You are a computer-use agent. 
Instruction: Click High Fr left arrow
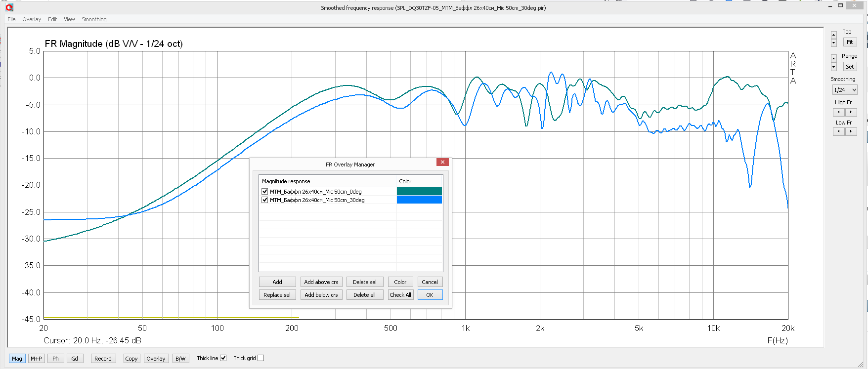coord(839,112)
